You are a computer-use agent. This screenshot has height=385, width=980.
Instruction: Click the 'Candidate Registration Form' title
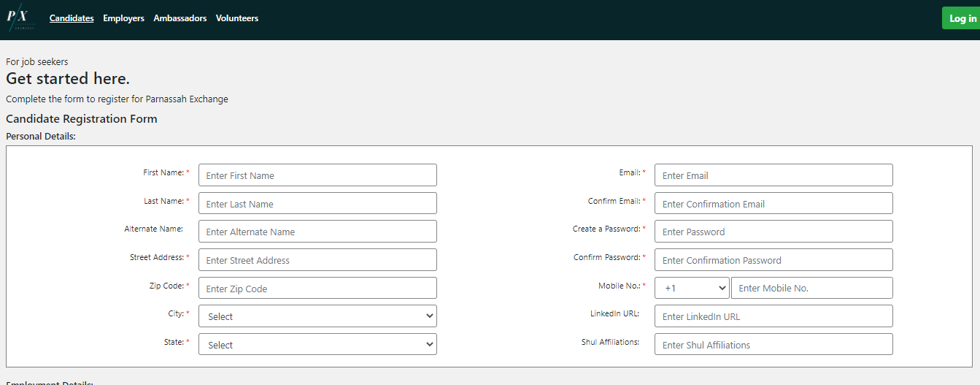82,118
